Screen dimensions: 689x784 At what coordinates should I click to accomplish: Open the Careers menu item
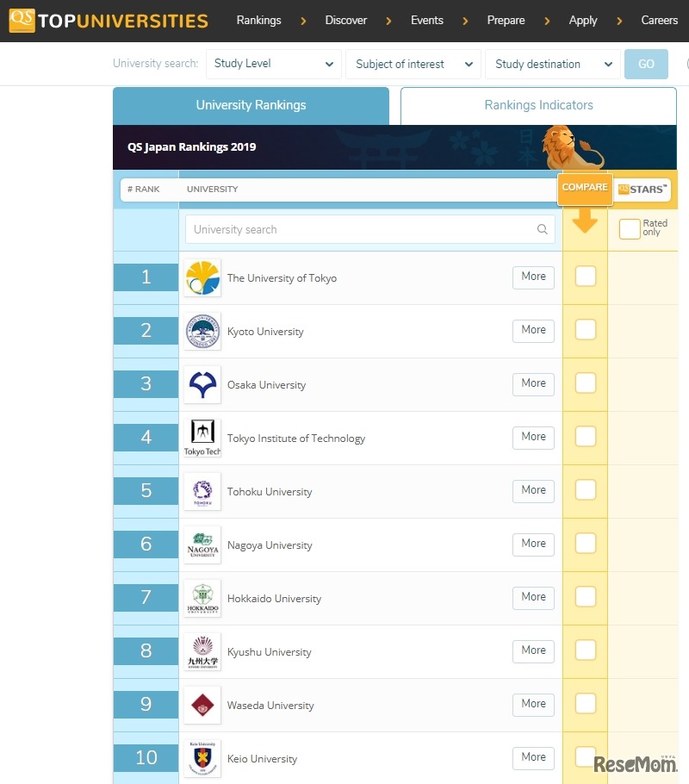(659, 20)
